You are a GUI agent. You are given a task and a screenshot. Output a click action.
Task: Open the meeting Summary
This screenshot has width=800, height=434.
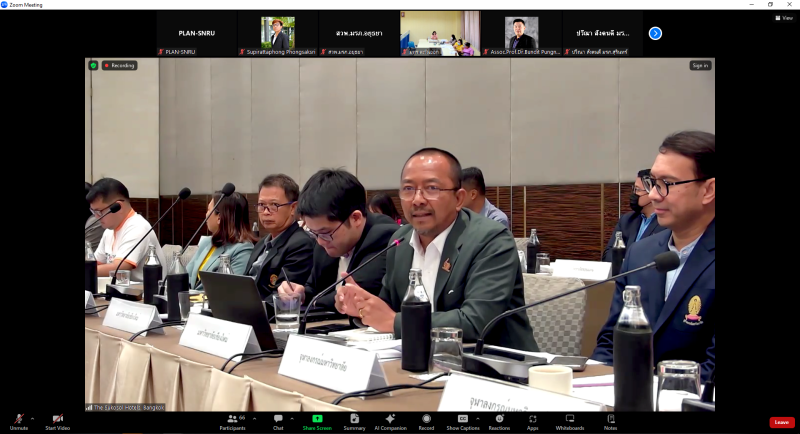pyautogui.click(x=354, y=422)
